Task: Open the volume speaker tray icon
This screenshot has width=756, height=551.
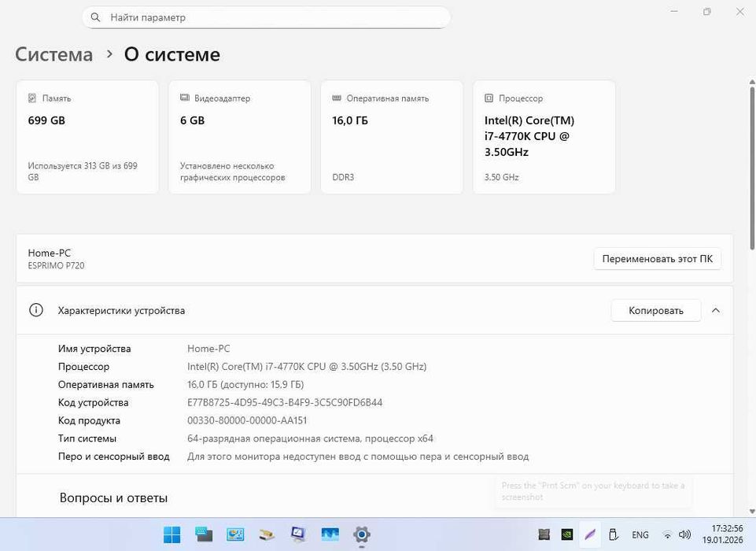Action: click(x=684, y=534)
